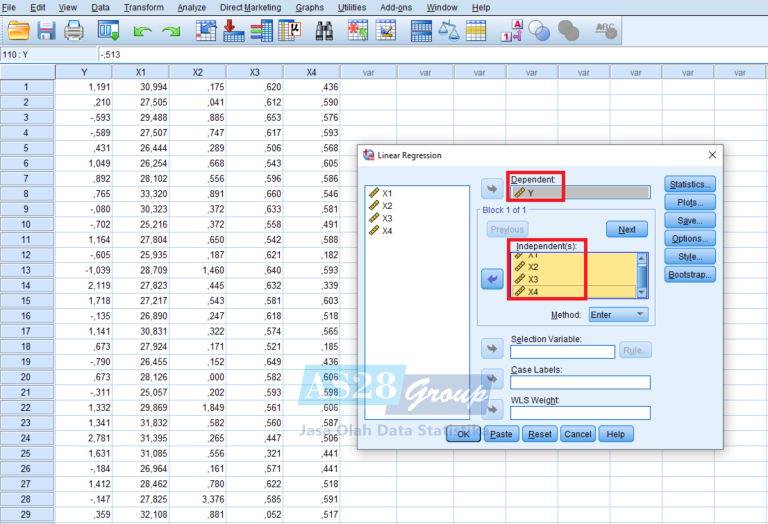
Task: Click the blue arrow beside Independent(s) list
Action: pyautogui.click(x=492, y=280)
